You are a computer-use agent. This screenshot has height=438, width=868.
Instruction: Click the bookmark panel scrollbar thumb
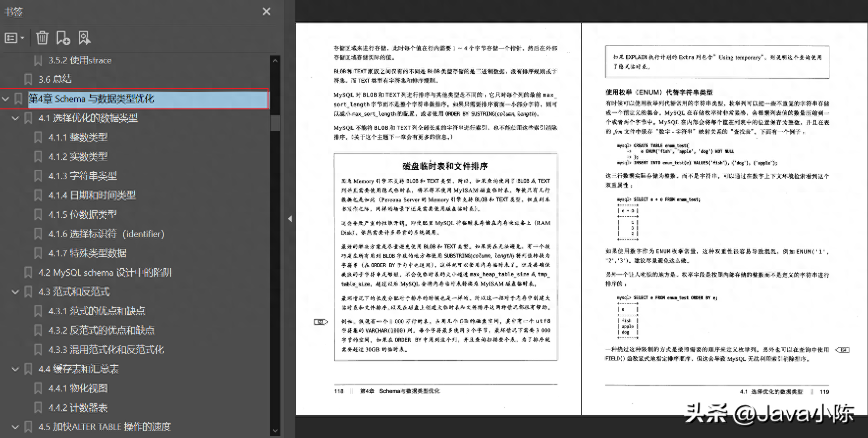pos(275,122)
